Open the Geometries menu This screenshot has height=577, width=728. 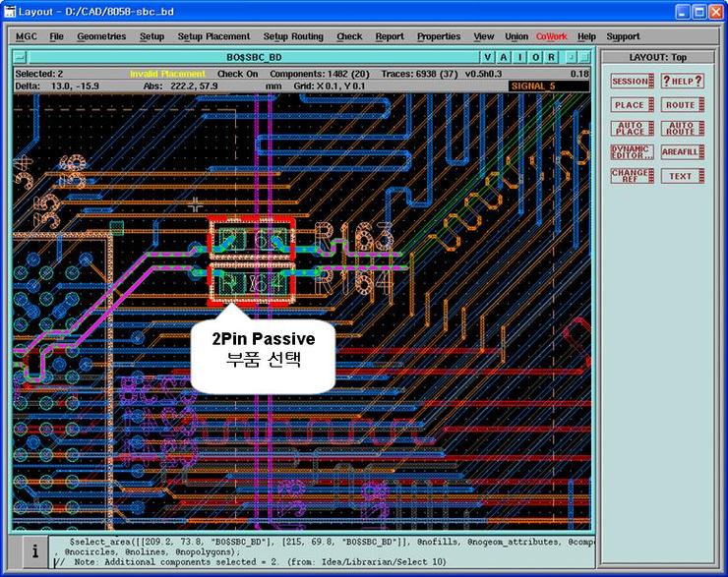[101, 36]
